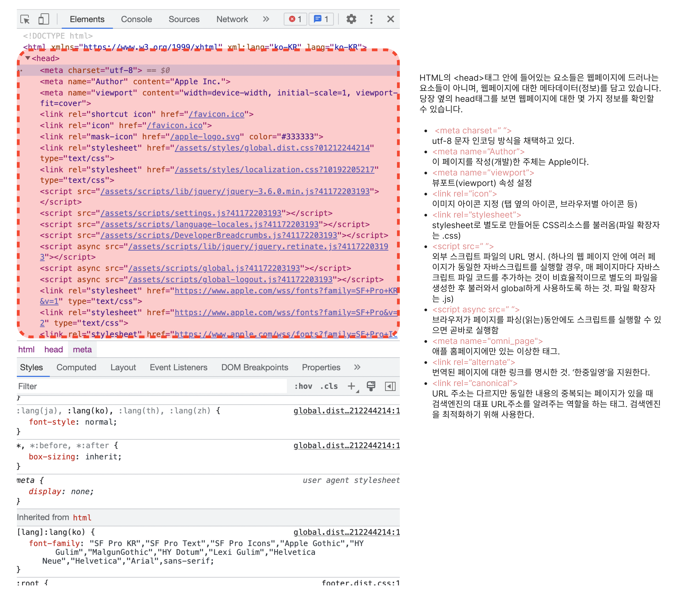The image size is (700, 598).
Task: Select the <link rel="canonical"> bullet heading
Action: tap(475, 383)
